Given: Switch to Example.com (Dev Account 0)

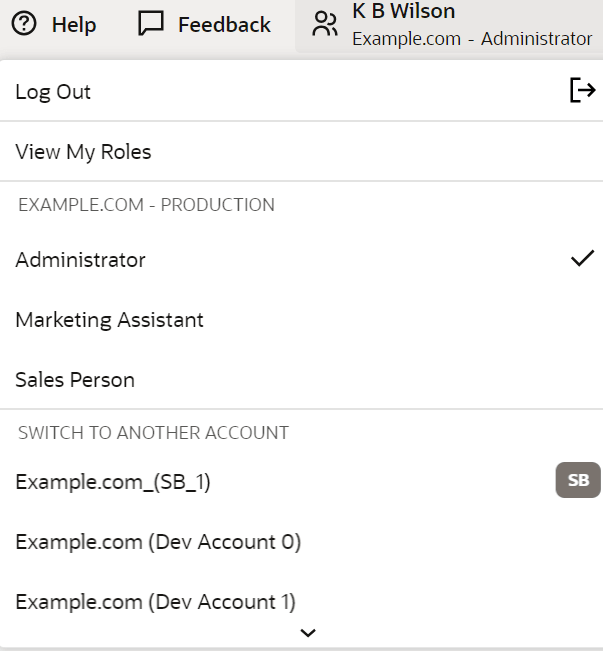Looking at the screenshot, I should [301, 542].
